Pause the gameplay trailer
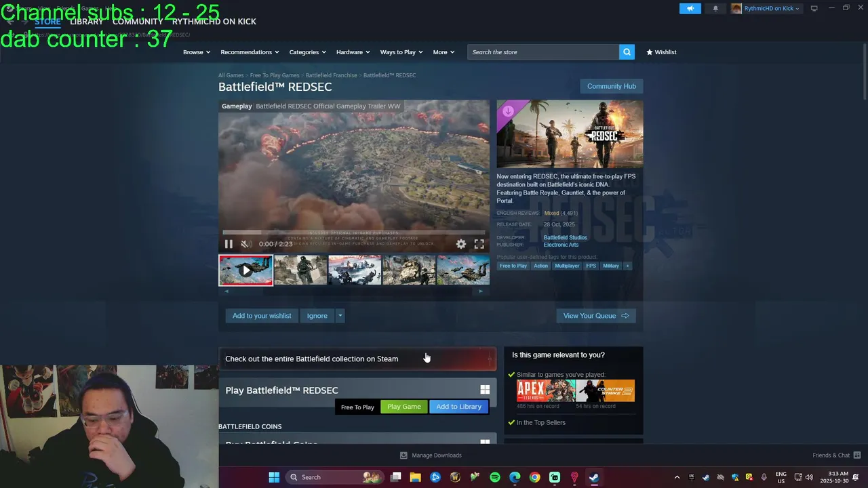This screenshot has height=488, width=868. pyautogui.click(x=229, y=244)
